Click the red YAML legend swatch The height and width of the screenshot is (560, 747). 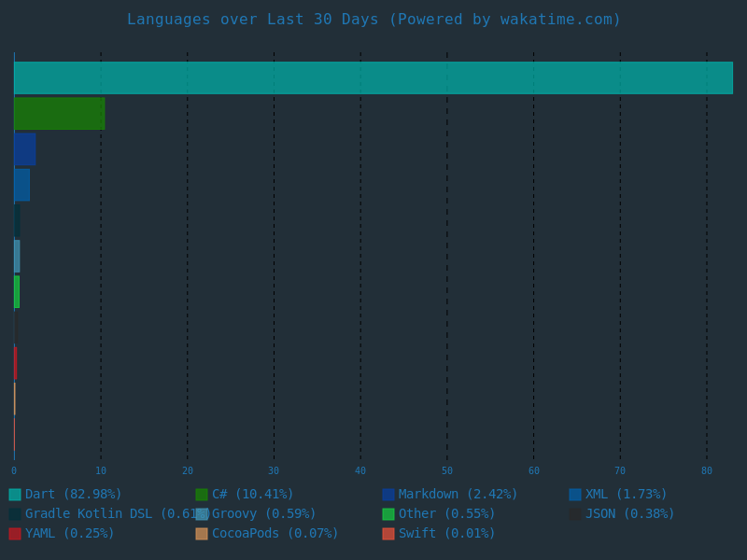point(15,534)
